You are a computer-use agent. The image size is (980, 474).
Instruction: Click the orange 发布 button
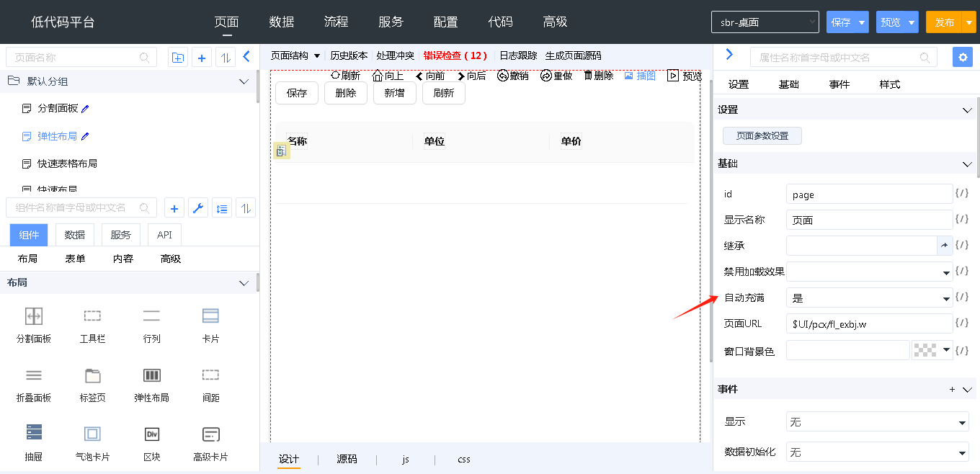944,22
